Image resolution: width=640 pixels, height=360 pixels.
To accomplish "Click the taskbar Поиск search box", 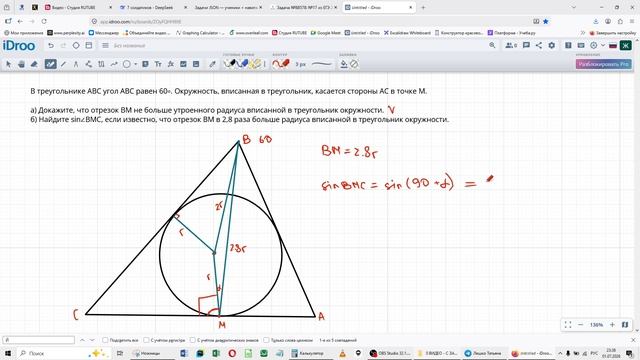I will point(63,353).
